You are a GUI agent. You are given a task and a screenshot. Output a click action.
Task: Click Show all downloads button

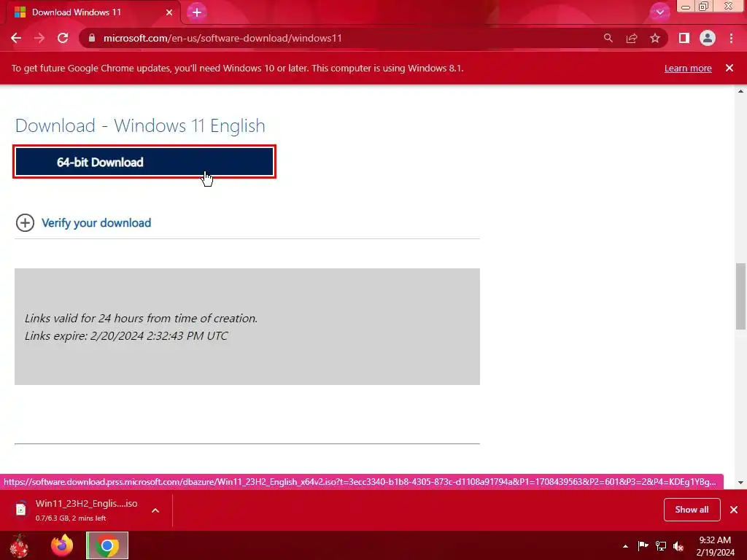[692, 510]
